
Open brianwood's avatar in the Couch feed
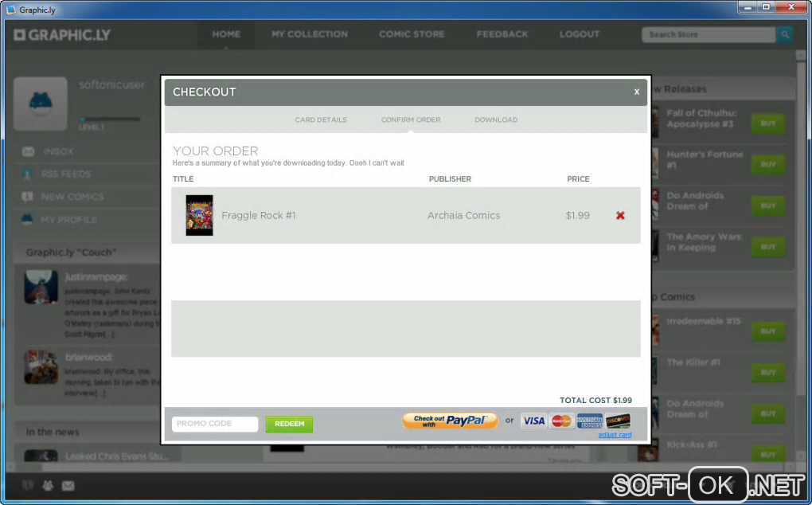tap(41, 366)
